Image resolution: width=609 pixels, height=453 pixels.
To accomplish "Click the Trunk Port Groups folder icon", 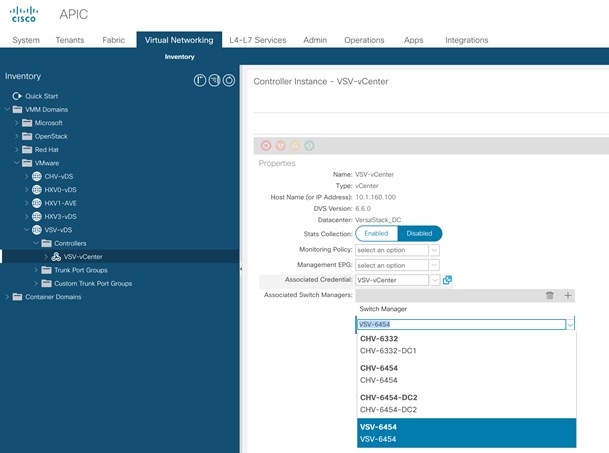I will (x=46, y=270).
